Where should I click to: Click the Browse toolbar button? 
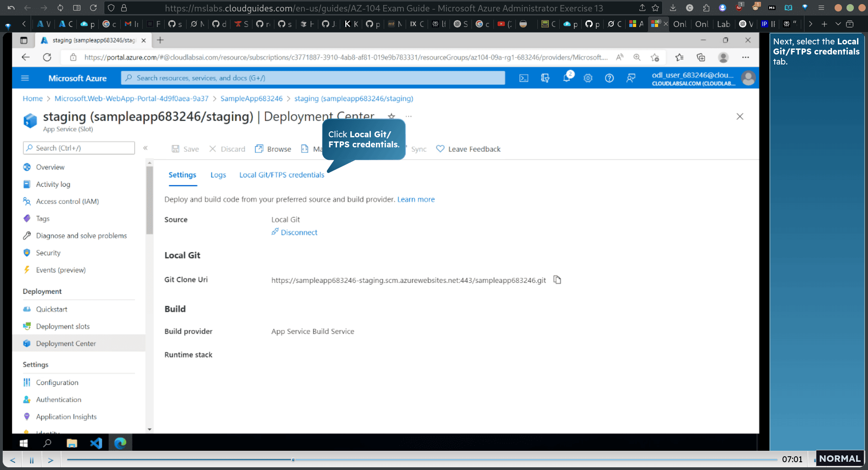click(273, 149)
